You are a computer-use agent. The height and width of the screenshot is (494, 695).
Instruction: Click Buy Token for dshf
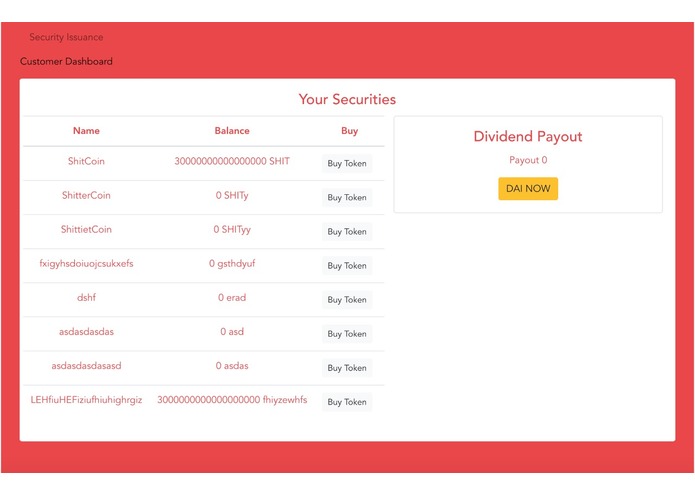pos(347,300)
